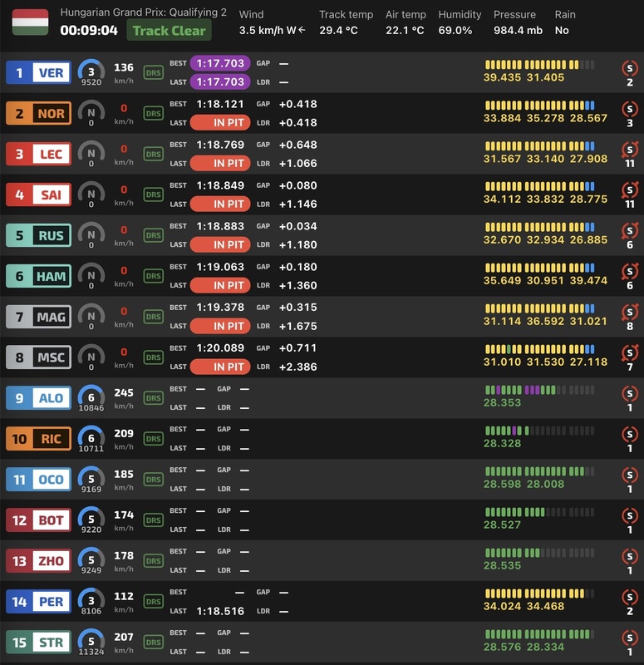Click Perez's last lap time 1:18.516

[220, 611]
